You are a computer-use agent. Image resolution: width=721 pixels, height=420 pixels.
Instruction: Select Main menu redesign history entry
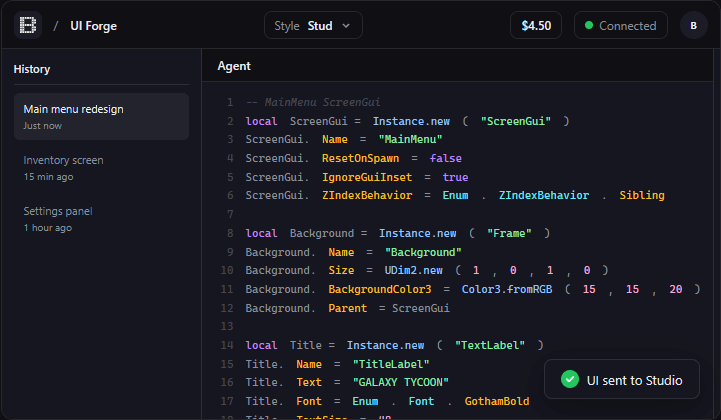pos(101,116)
